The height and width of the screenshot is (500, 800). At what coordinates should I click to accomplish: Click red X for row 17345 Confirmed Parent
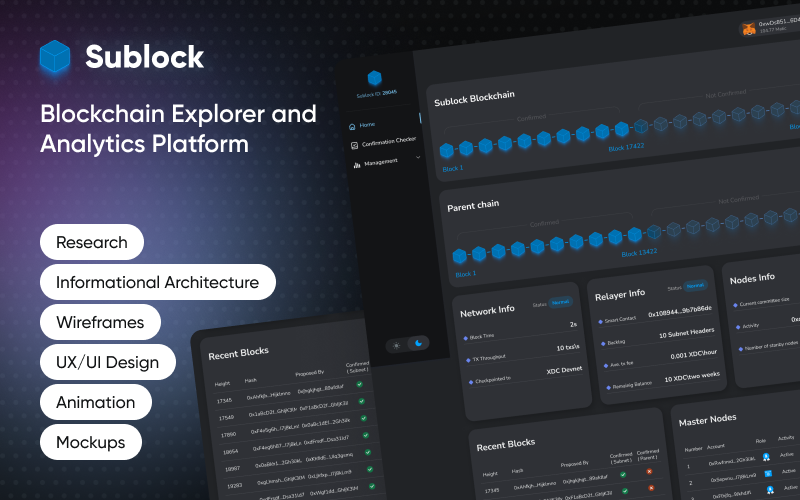click(x=649, y=471)
